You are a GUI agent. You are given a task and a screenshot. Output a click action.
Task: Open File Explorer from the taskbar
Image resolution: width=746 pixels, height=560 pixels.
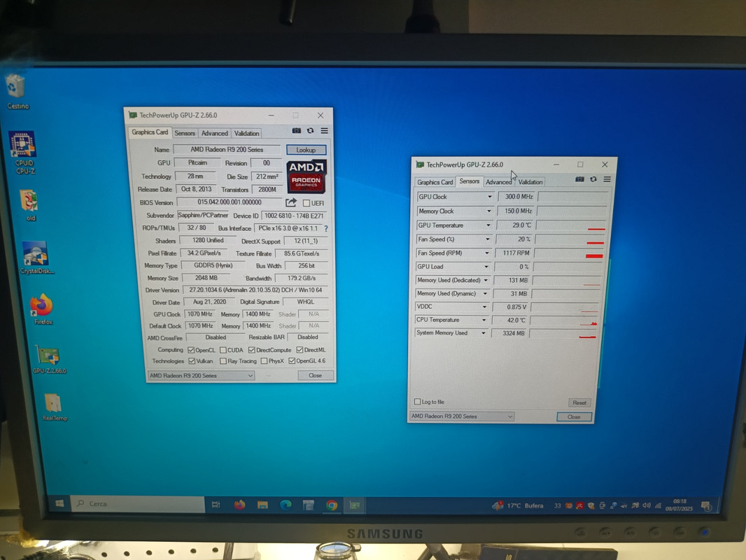pos(262,505)
